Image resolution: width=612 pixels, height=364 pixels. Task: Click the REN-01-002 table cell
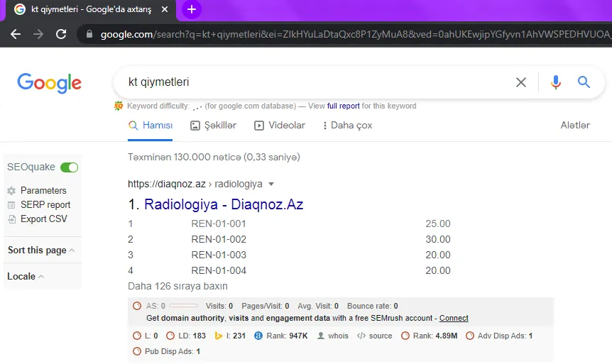pos(219,239)
